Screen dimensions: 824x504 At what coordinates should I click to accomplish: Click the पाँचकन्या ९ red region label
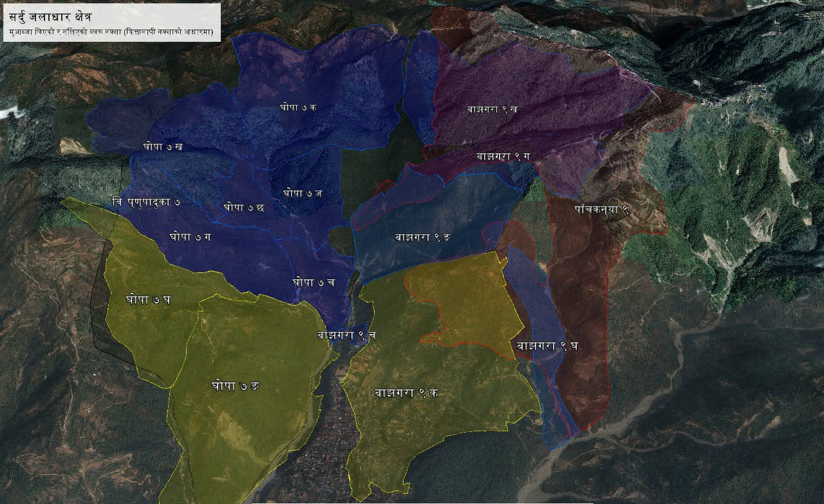[601, 210]
